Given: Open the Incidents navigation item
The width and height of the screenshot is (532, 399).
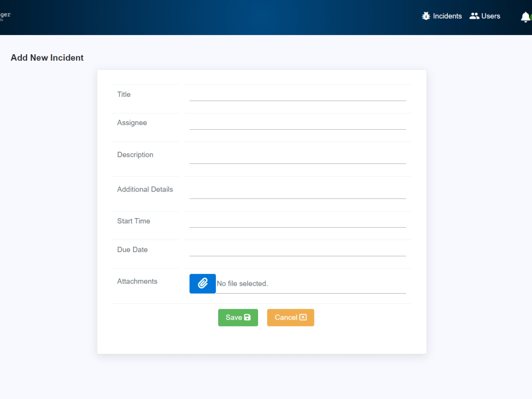Looking at the screenshot, I should coord(447,16).
